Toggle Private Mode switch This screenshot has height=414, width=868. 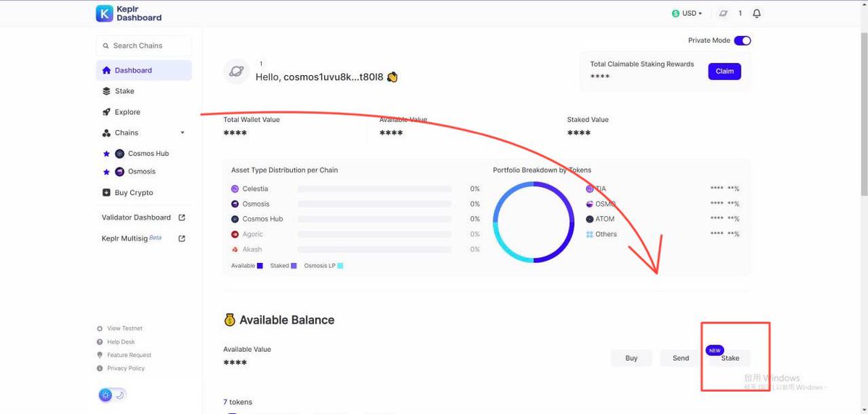(742, 40)
